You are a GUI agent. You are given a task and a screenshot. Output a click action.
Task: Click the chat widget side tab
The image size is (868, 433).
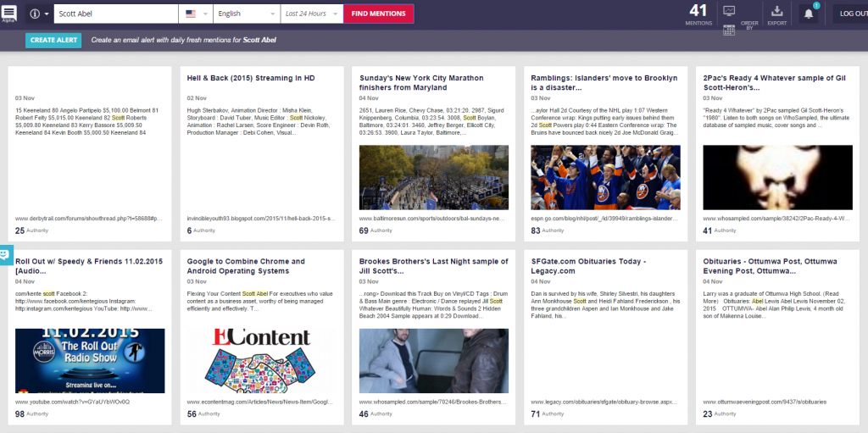tap(6, 255)
